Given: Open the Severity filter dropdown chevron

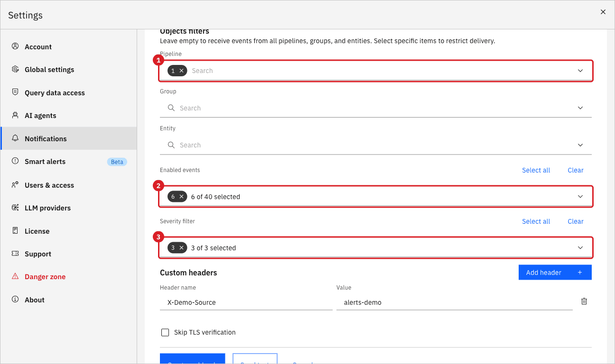Looking at the screenshot, I should coord(580,247).
